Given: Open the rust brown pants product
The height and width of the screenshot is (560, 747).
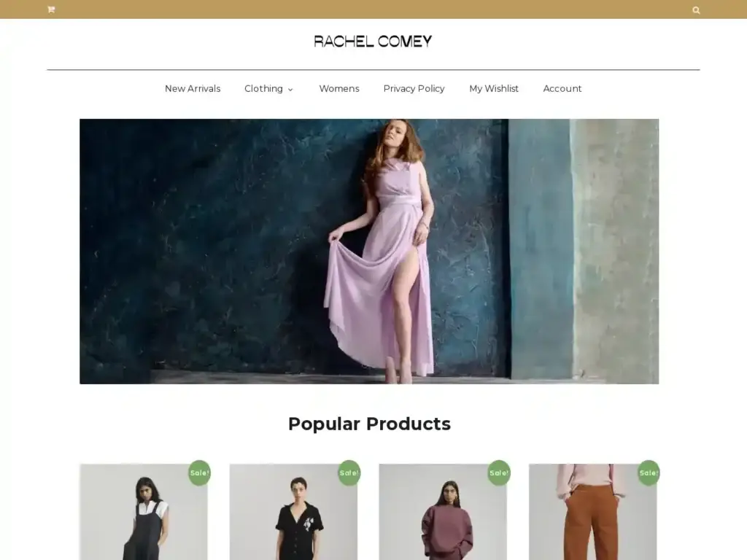Looking at the screenshot, I should pyautogui.click(x=592, y=512).
